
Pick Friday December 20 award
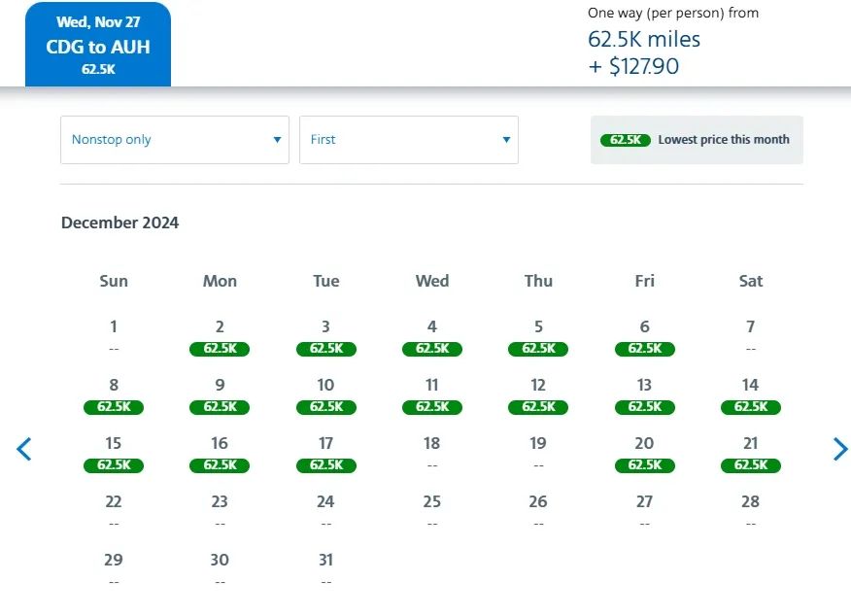[x=644, y=455]
